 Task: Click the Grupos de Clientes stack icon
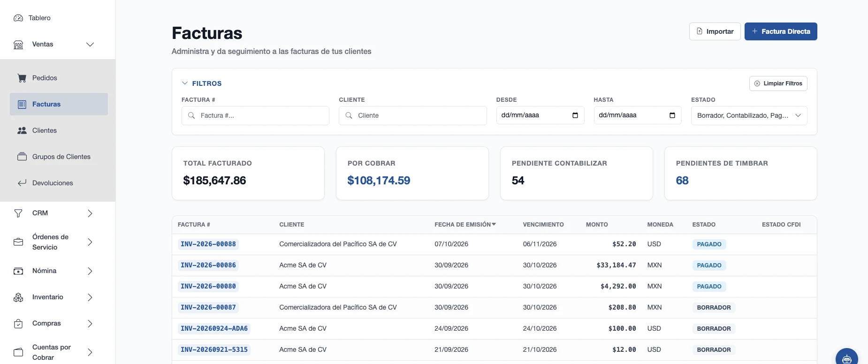tap(22, 157)
